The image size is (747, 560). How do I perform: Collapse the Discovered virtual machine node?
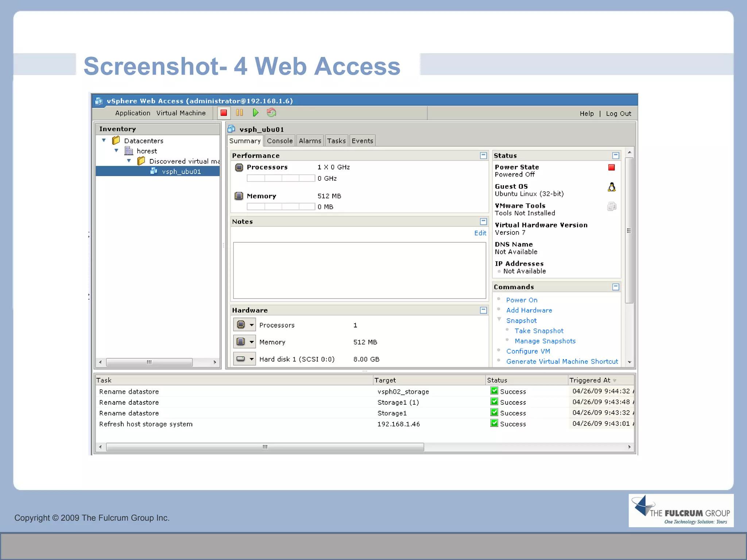pos(129,161)
